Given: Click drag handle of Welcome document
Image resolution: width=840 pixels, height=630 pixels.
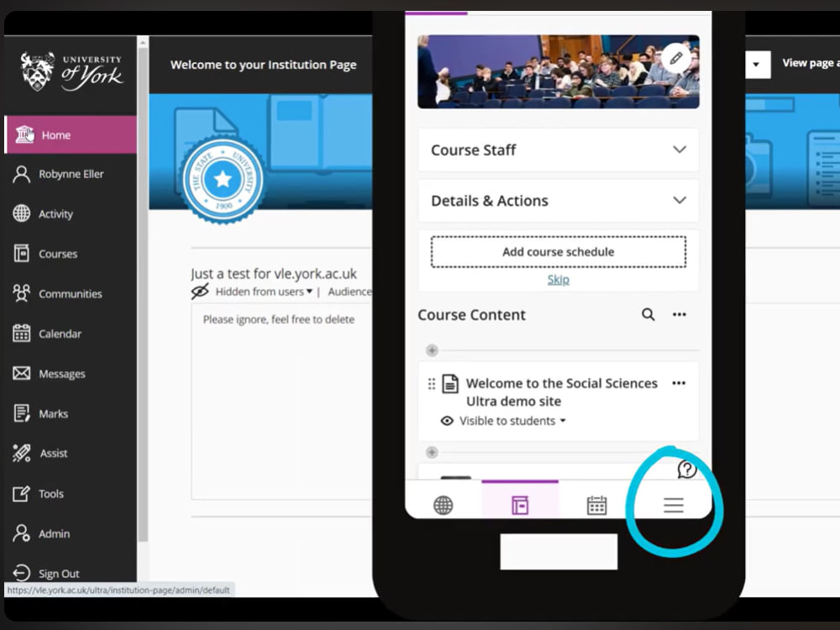Looking at the screenshot, I should pos(432,384).
